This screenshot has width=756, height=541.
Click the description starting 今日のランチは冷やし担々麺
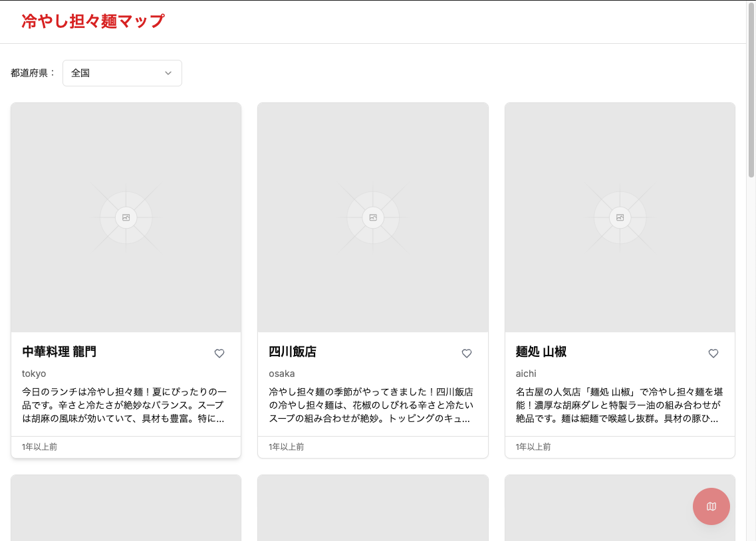[124, 405]
